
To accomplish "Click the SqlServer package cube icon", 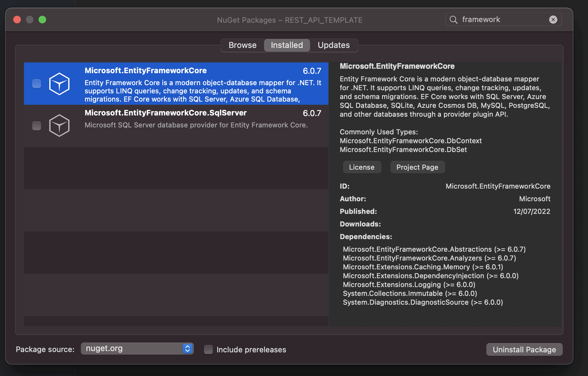I will (x=59, y=126).
